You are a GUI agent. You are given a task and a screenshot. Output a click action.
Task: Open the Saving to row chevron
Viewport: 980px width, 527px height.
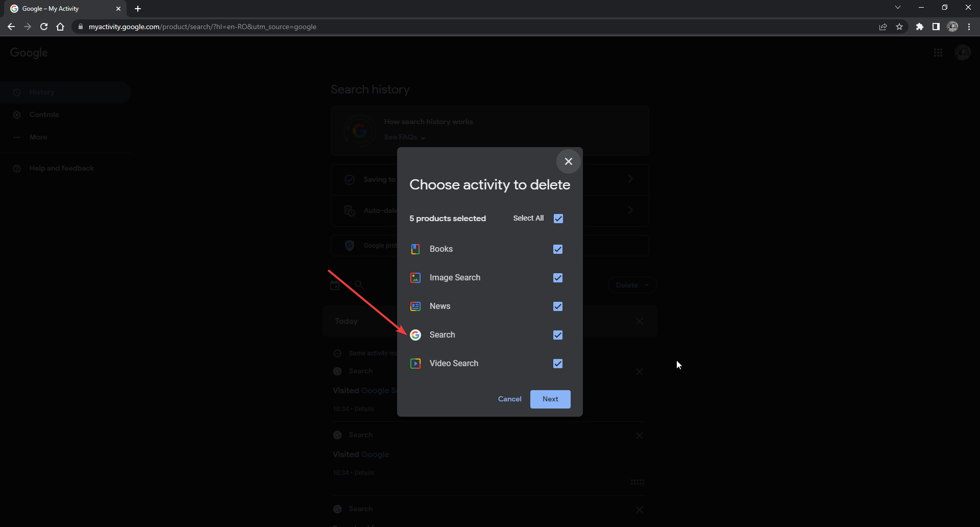coord(630,179)
